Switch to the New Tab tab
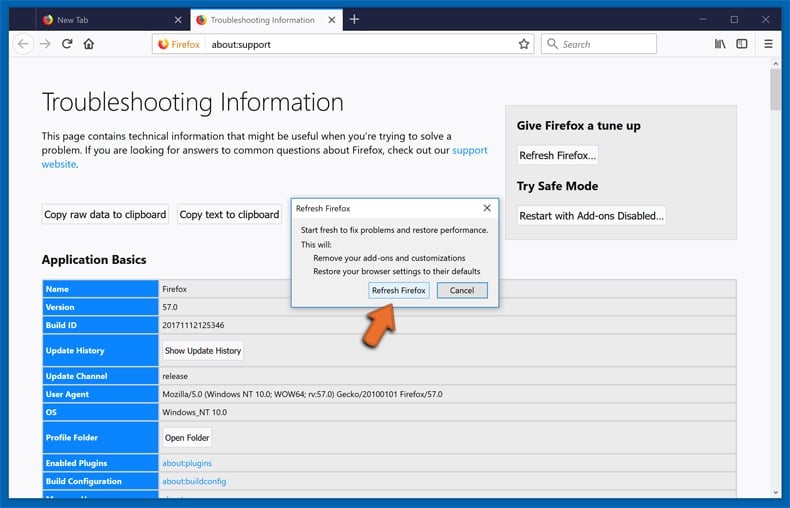Viewport: 790px width, 508px height. 113,20
